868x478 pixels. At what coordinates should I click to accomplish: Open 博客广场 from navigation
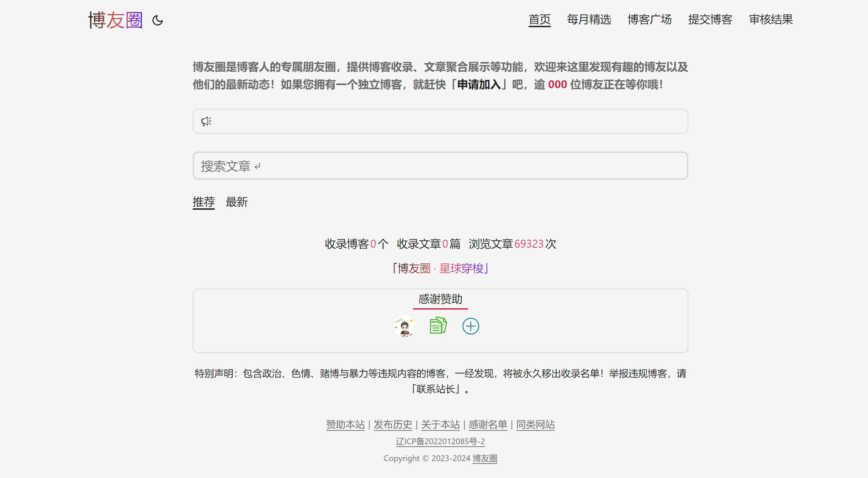(649, 20)
